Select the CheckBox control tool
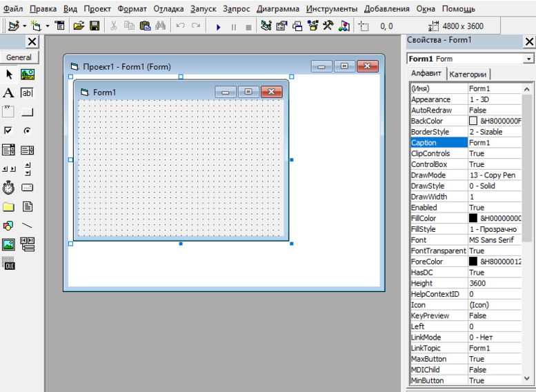The image size is (536, 392). coord(8,130)
